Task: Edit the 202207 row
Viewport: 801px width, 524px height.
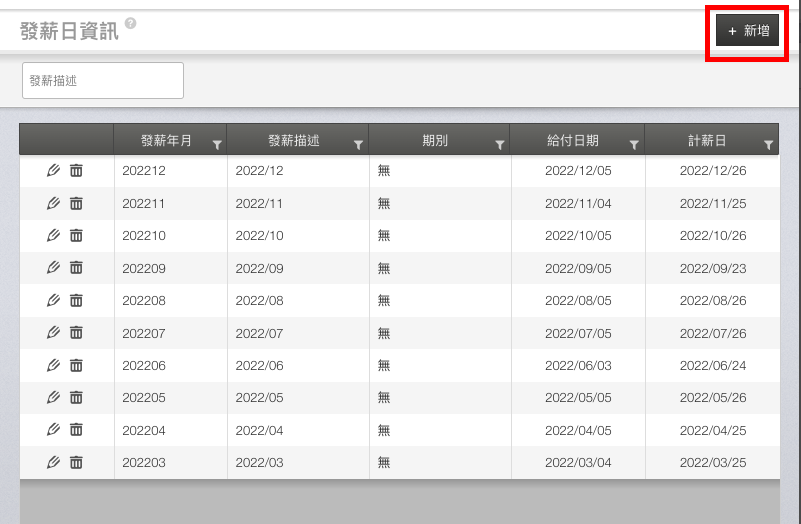Action: pyautogui.click(x=53, y=333)
